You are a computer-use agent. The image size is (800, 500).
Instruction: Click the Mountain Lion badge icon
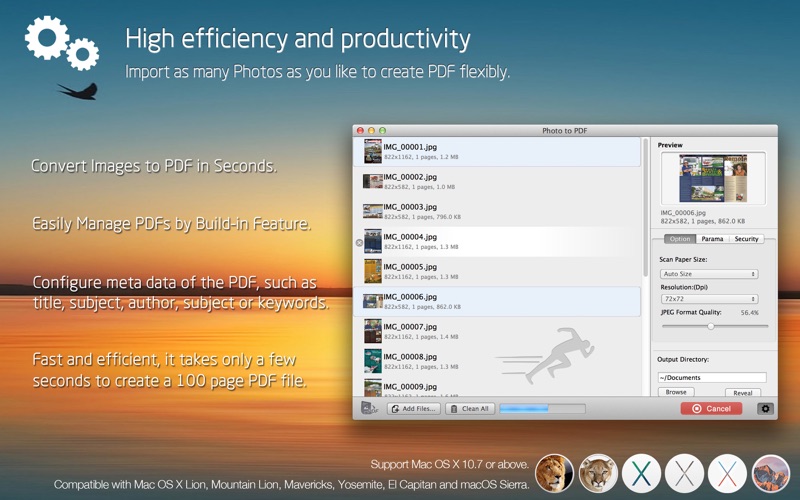[x=598, y=473]
